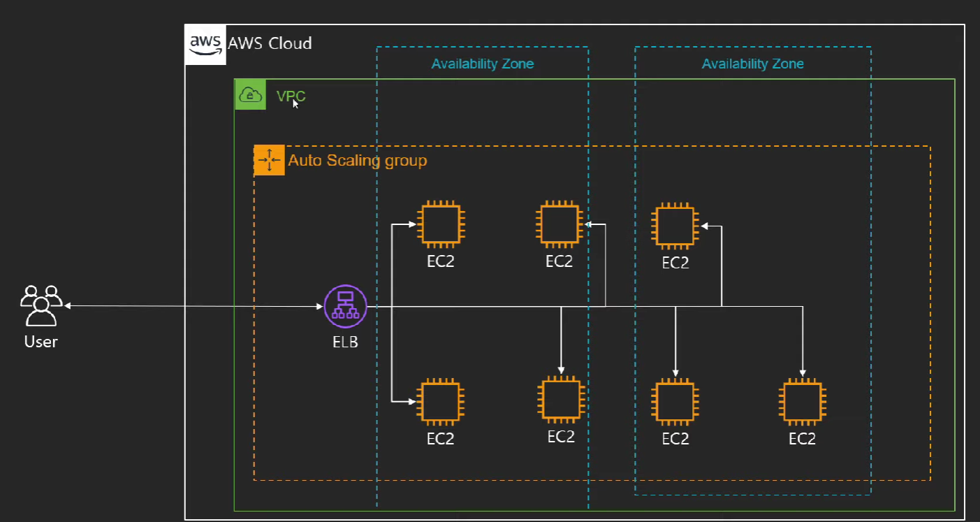Click the leftmost EC2 chip icon in bottom row
The width and height of the screenshot is (980, 522).
tap(440, 402)
